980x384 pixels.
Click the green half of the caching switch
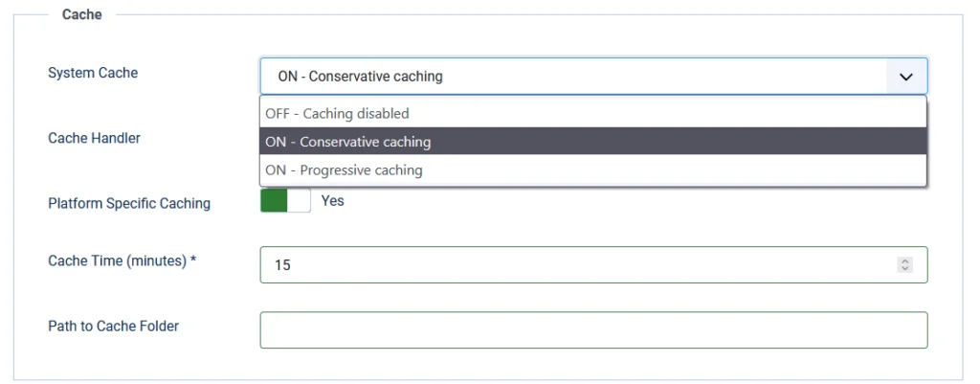[x=274, y=201]
